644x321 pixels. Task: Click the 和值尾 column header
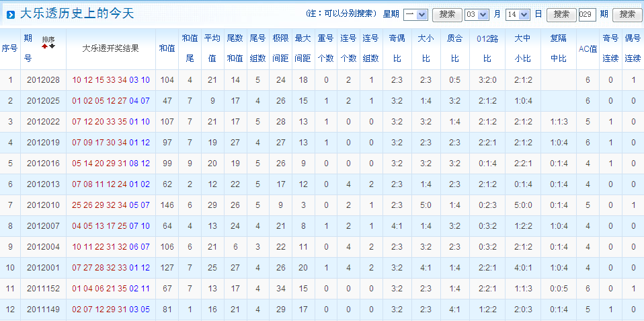pos(190,48)
